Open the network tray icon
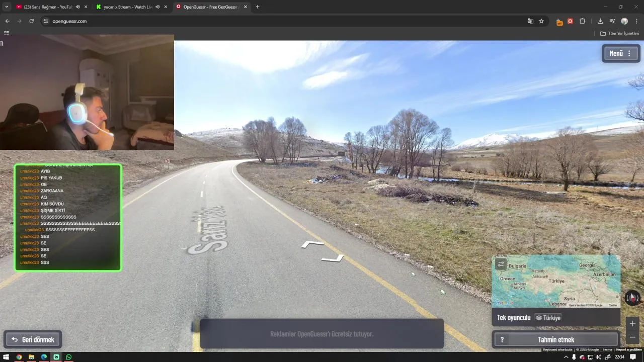 click(x=590, y=357)
